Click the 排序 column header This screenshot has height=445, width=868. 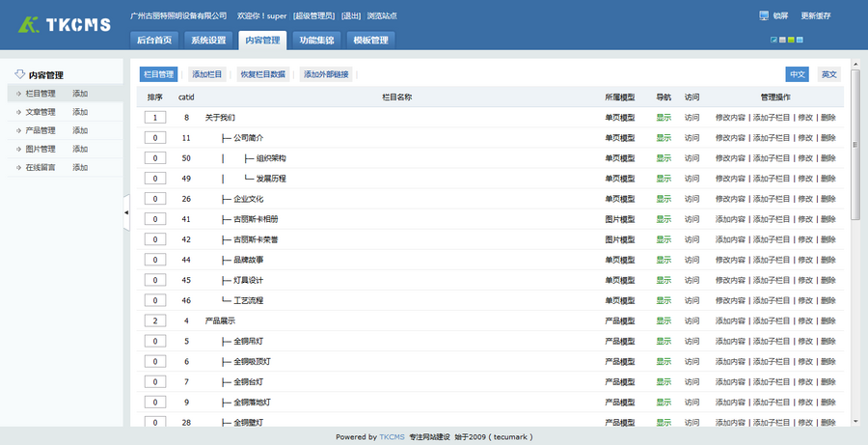point(155,97)
